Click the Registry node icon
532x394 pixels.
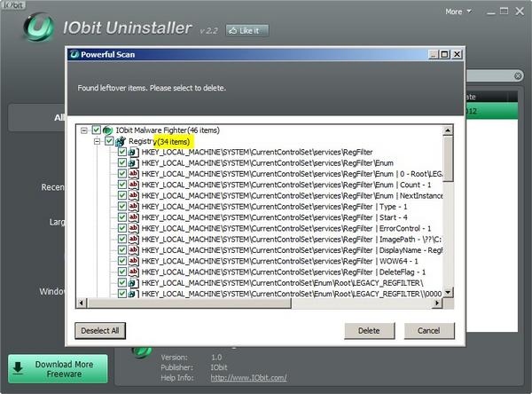point(121,141)
